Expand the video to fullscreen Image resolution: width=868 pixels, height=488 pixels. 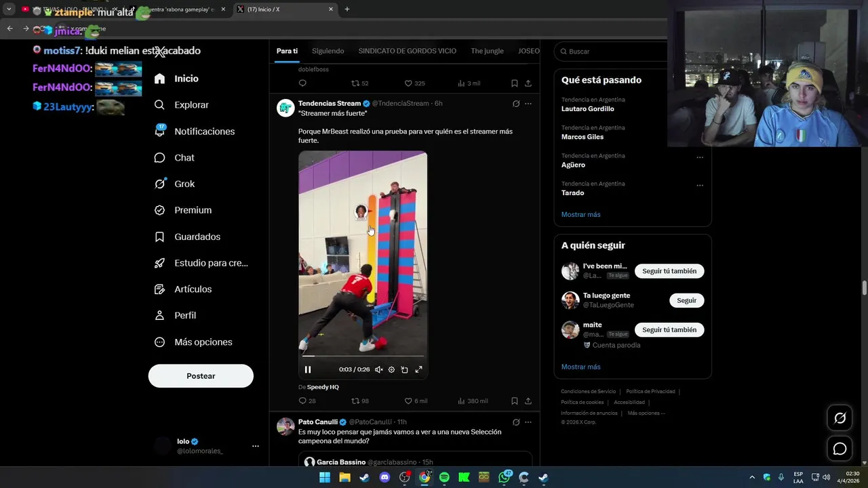(x=418, y=369)
